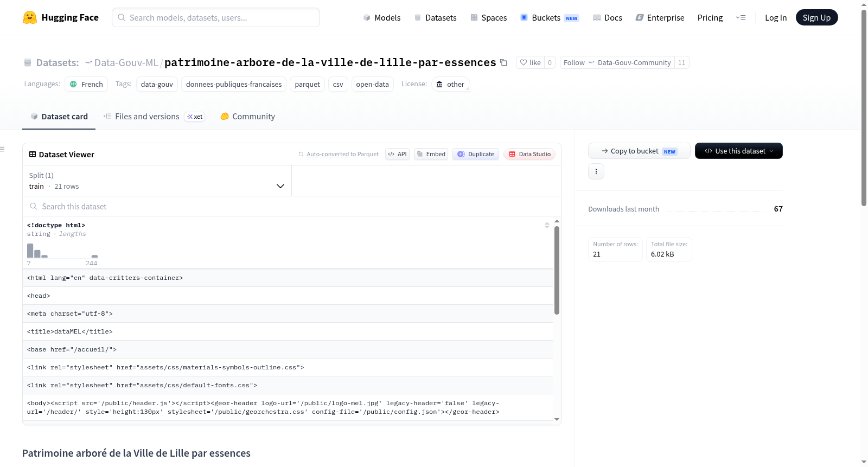Image resolution: width=868 pixels, height=467 pixels.
Task: Open Docs in top navigation
Action: [608, 17]
